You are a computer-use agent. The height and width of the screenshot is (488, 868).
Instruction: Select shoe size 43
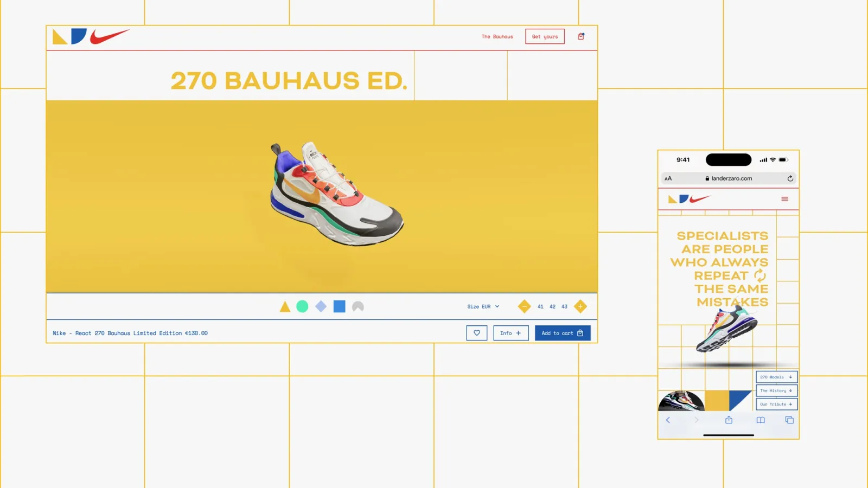click(x=564, y=306)
